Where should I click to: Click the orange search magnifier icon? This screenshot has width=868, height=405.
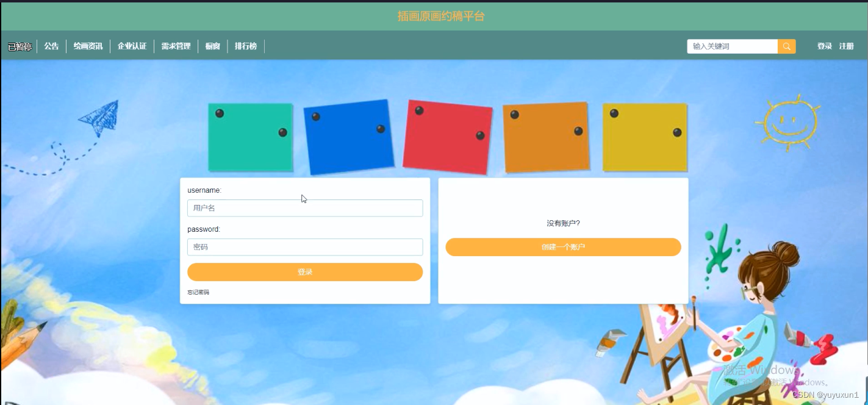point(786,46)
